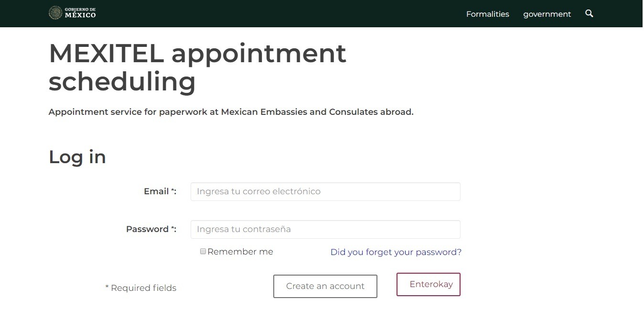
Task: Submit login with the Enterokay button
Action: [x=429, y=285]
